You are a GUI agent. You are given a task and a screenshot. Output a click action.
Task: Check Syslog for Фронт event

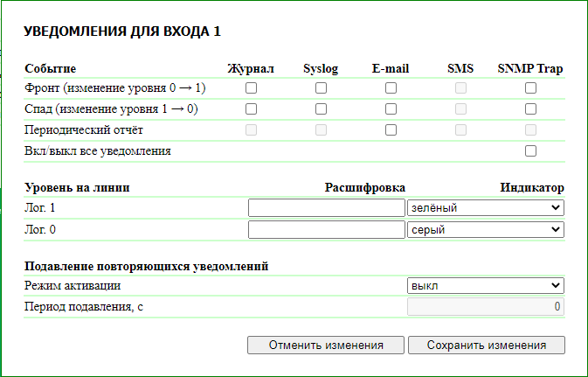pos(321,88)
